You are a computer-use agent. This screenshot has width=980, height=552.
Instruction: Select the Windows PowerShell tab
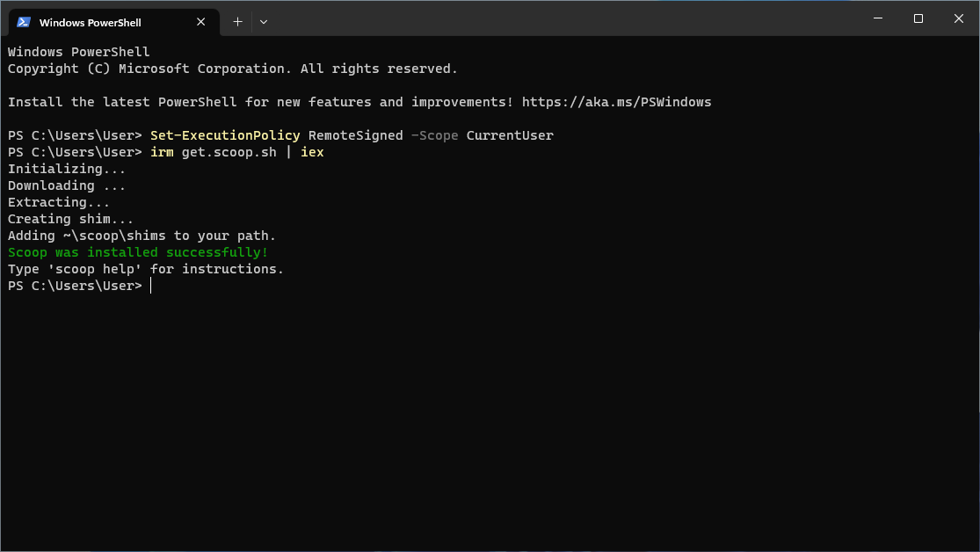[x=113, y=23]
